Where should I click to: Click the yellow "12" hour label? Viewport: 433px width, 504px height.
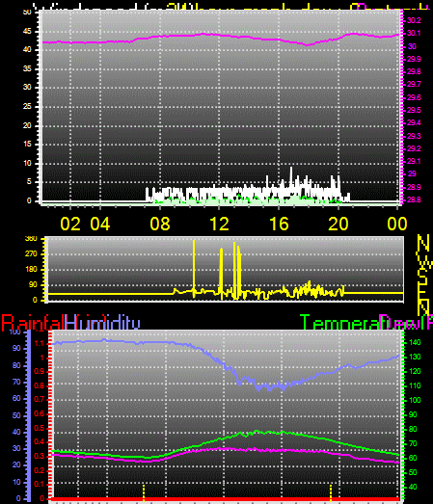(220, 224)
